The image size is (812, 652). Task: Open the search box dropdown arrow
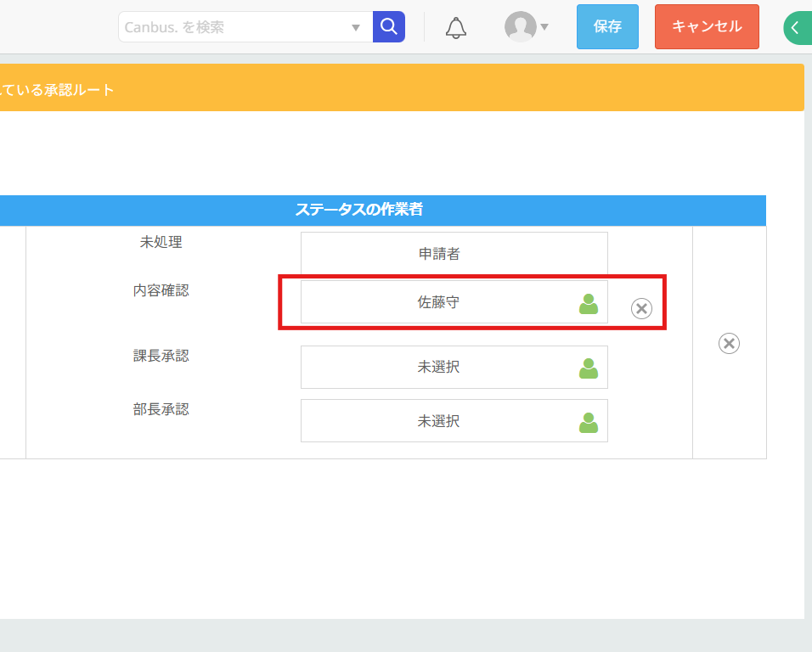click(356, 27)
